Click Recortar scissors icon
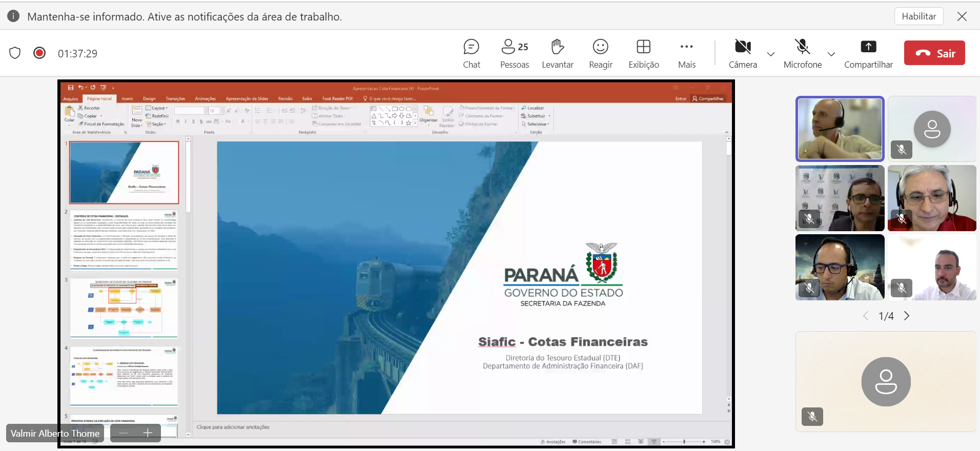Screen dimensions: 980x451 click(x=80, y=108)
